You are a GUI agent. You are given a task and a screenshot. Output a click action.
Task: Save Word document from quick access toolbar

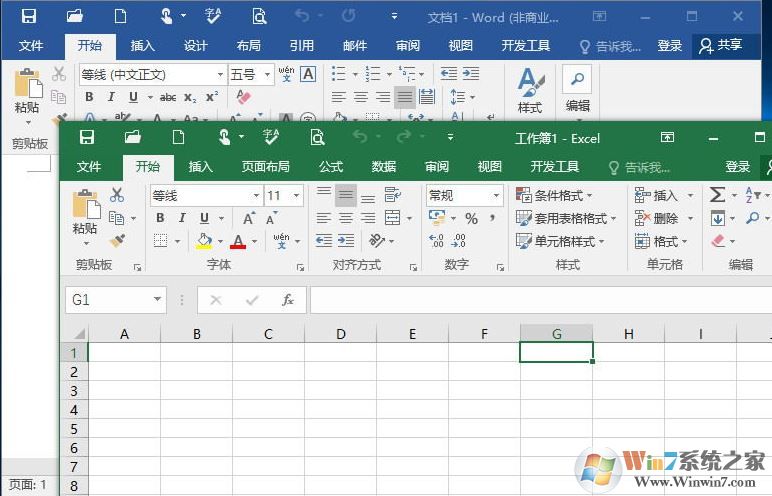29,16
